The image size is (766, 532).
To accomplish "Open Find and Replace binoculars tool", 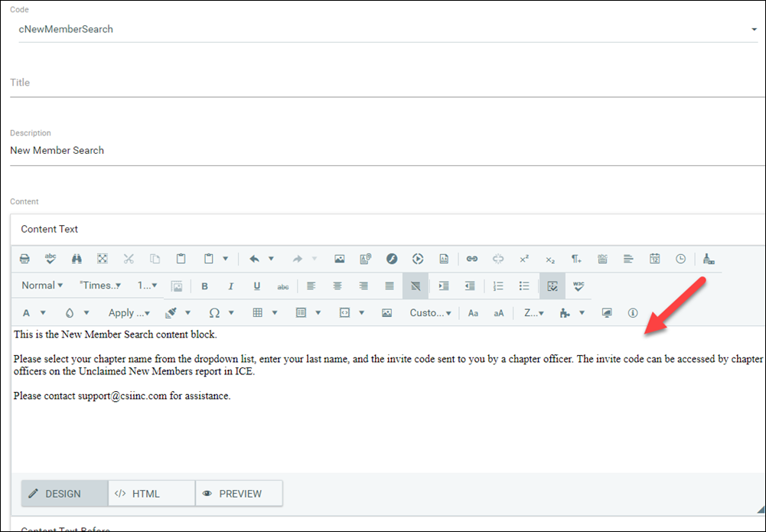I will click(x=77, y=259).
